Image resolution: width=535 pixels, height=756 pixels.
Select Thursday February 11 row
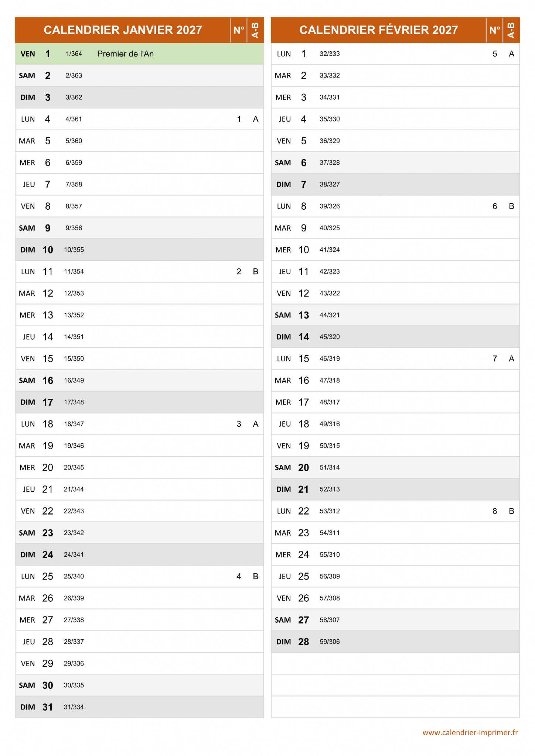pyautogui.click(x=395, y=272)
